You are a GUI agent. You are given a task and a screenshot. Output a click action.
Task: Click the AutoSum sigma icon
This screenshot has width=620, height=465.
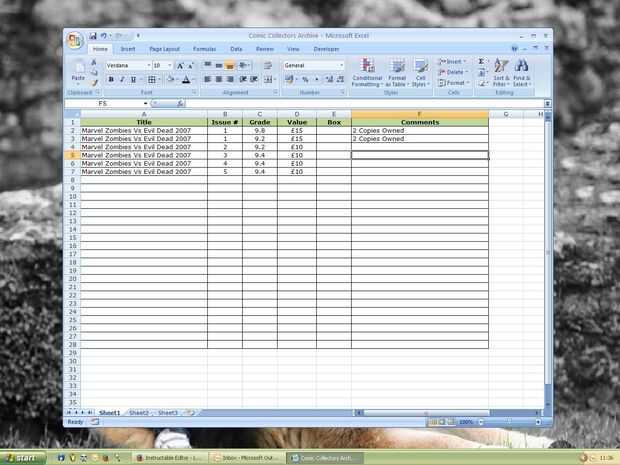coord(481,61)
